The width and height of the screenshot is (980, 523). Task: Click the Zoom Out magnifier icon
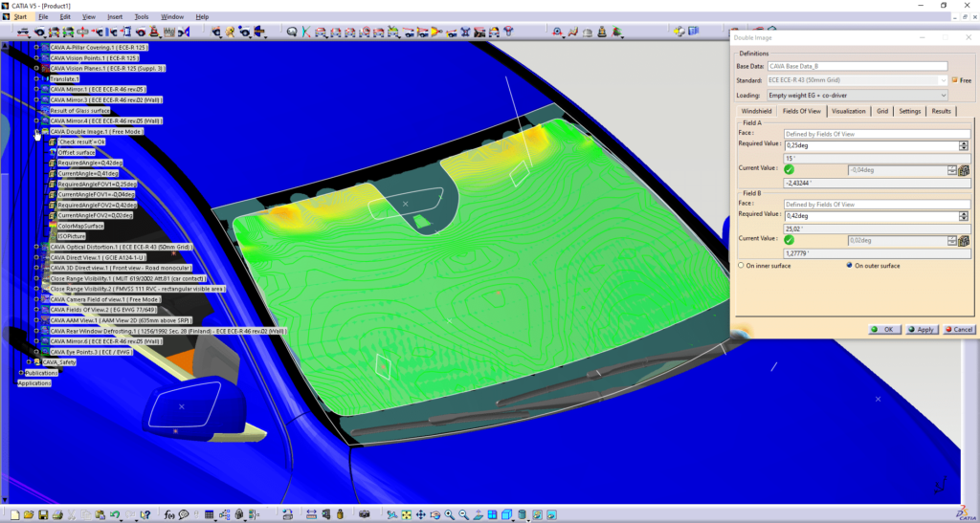[464, 515]
